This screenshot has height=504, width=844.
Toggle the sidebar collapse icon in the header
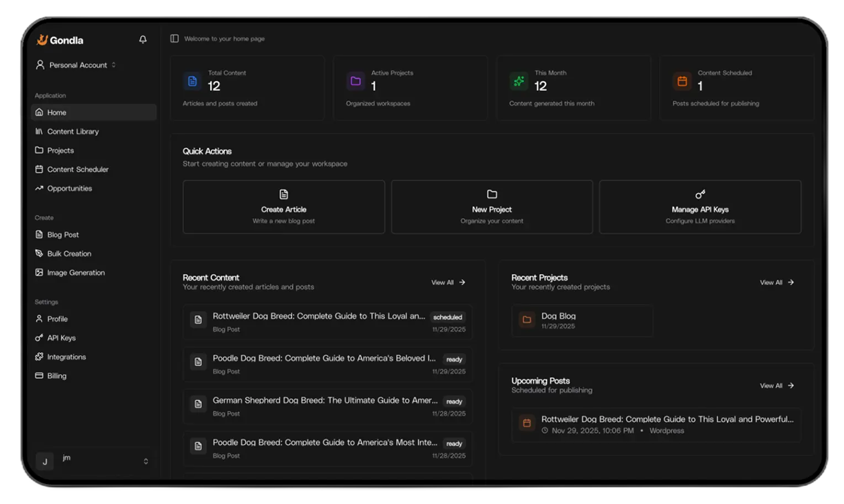(x=174, y=38)
